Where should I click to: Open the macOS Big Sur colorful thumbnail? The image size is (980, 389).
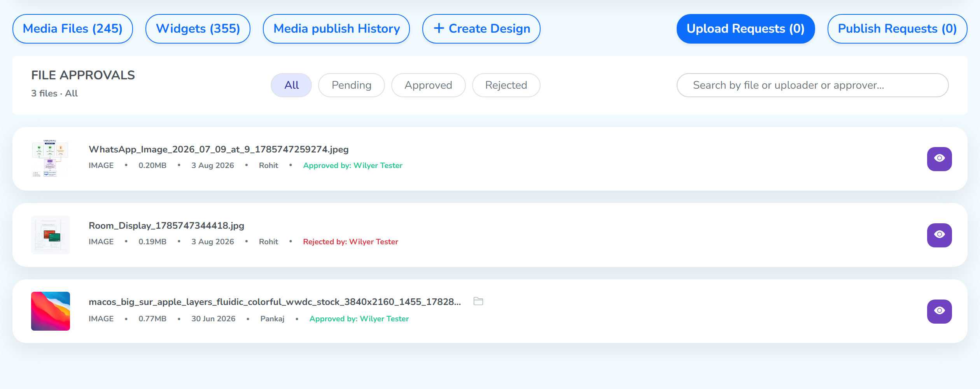point(51,311)
